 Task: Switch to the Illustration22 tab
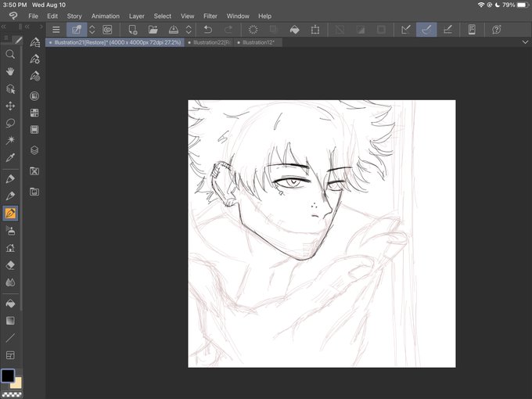210,42
